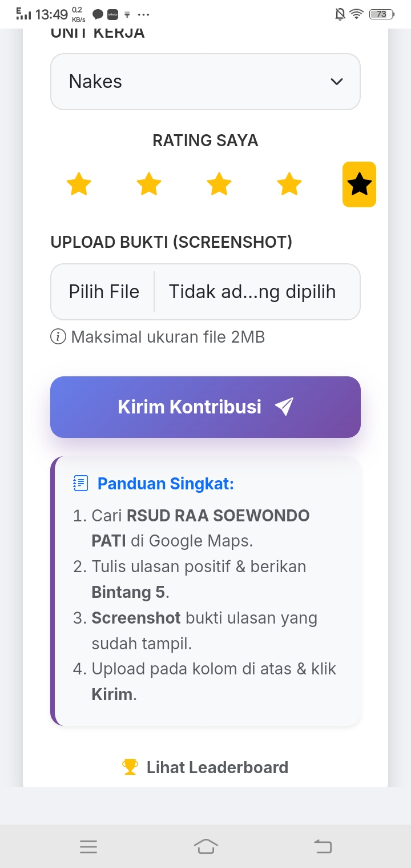
Task: Open the Lihat Leaderboard link
Action: pyautogui.click(x=205, y=767)
